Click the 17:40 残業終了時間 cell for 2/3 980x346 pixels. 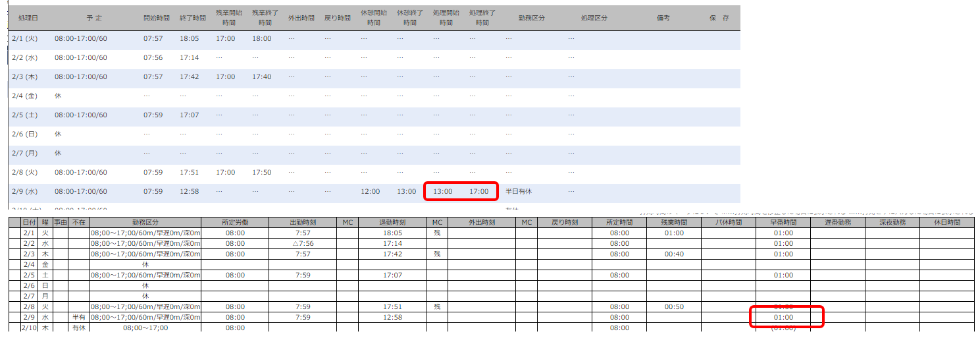click(261, 77)
